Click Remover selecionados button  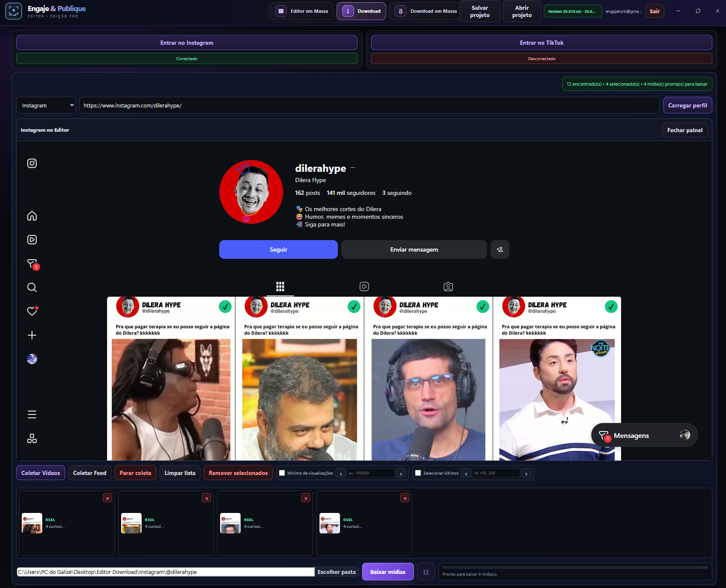click(x=238, y=473)
